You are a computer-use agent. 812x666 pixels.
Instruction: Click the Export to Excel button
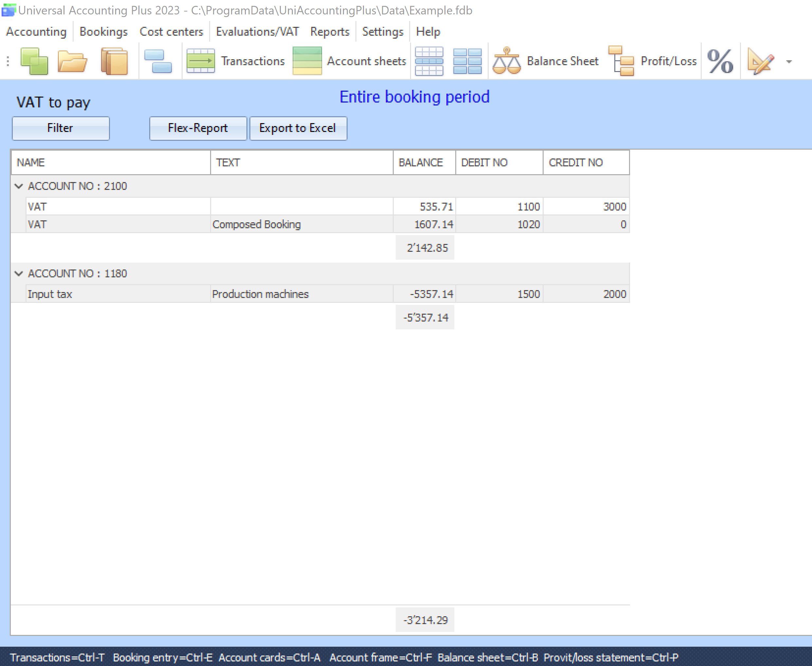pos(298,128)
